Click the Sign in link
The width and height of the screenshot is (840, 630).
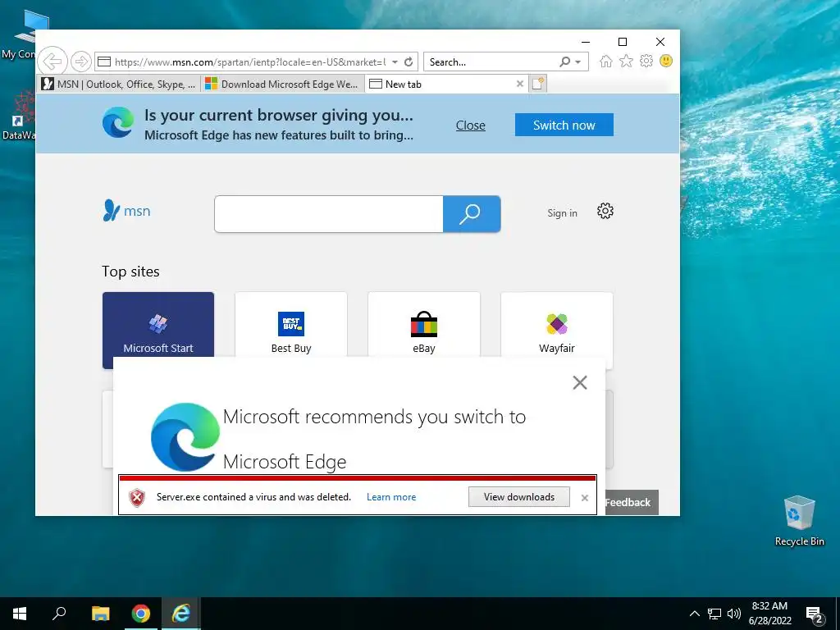[562, 213]
